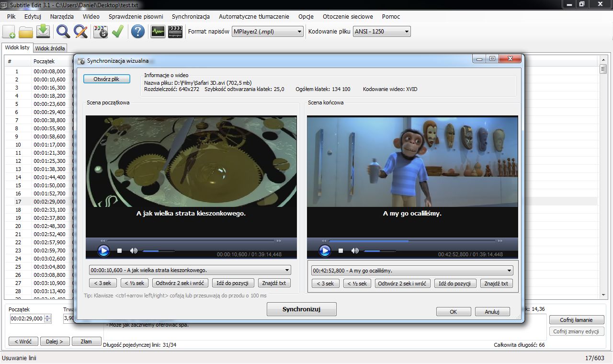The width and height of the screenshot is (613, 364).
Task: Rewind the Scena początkowa video
Action: coord(102,240)
